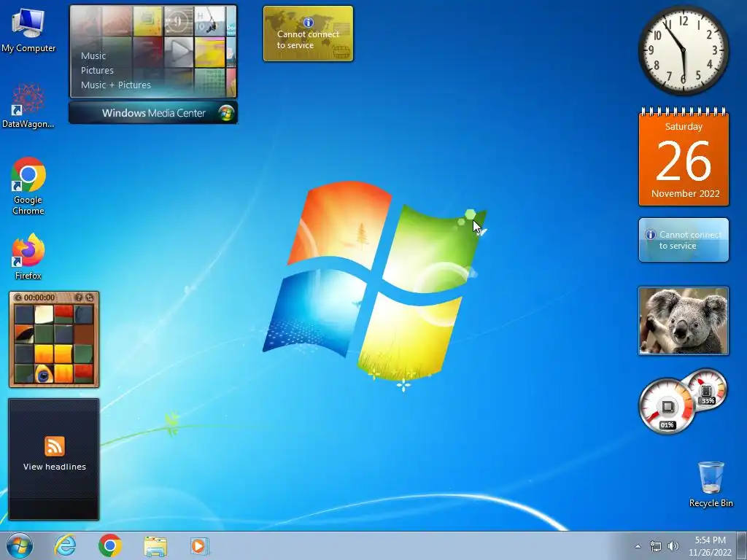Open the Recycle Bin

tap(711, 484)
